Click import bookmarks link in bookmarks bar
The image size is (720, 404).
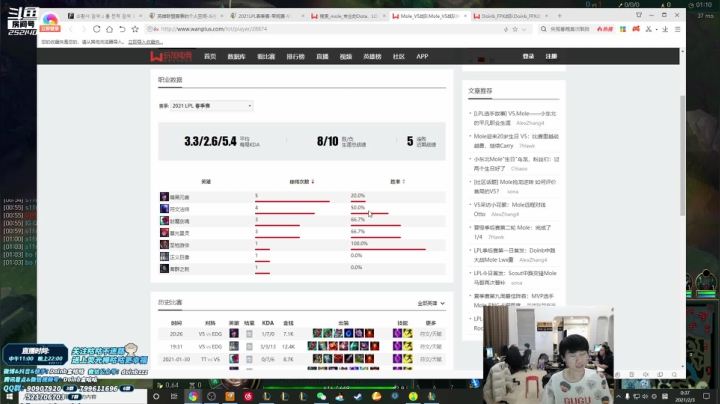click(145, 42)
